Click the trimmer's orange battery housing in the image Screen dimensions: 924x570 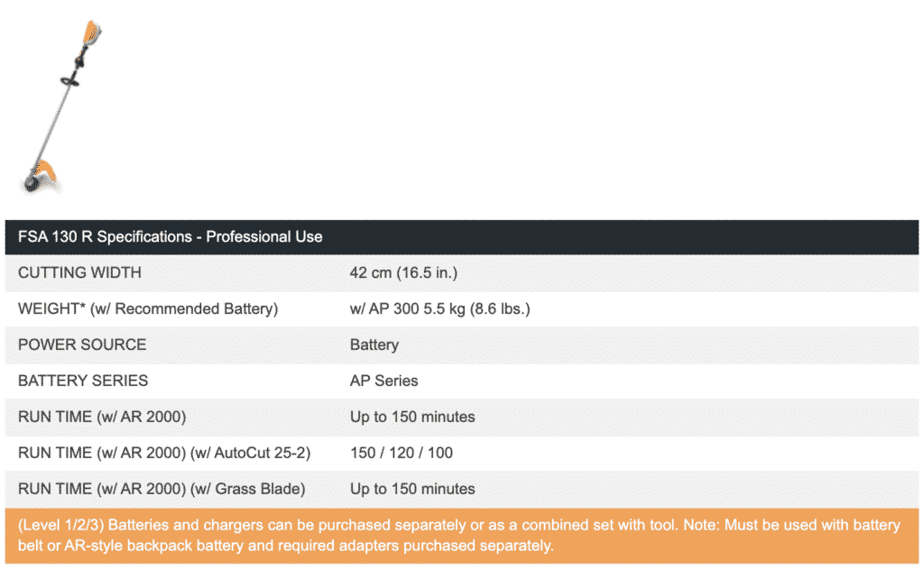point(92,32)
